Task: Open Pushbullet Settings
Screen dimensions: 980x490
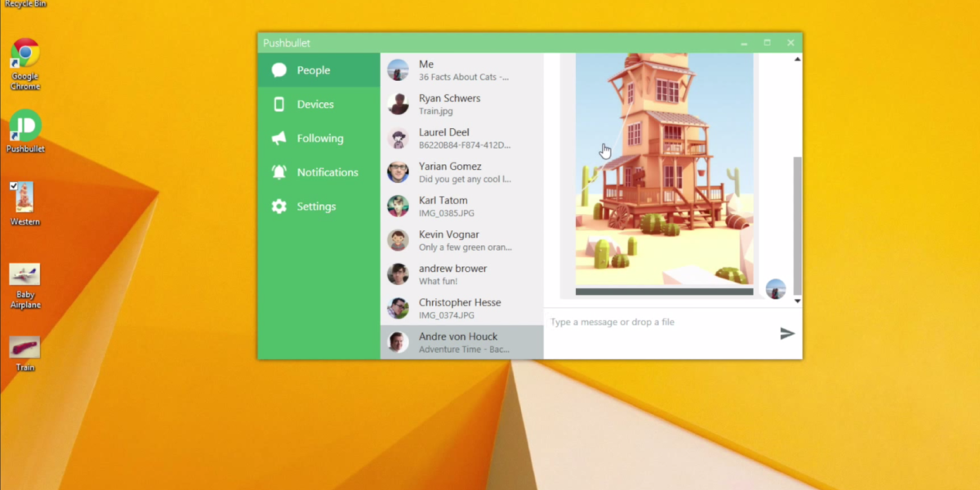Action: pos(319,207)
